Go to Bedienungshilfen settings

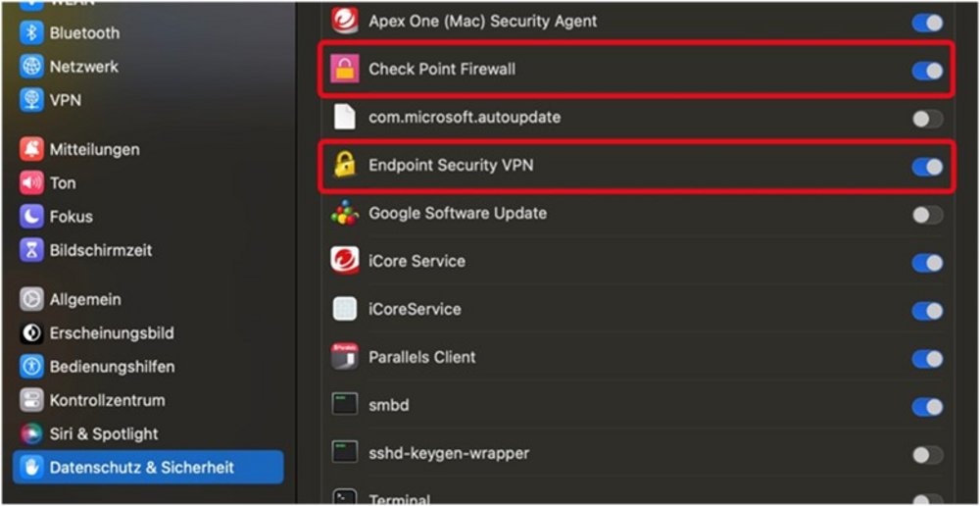(x=112, y=367)
